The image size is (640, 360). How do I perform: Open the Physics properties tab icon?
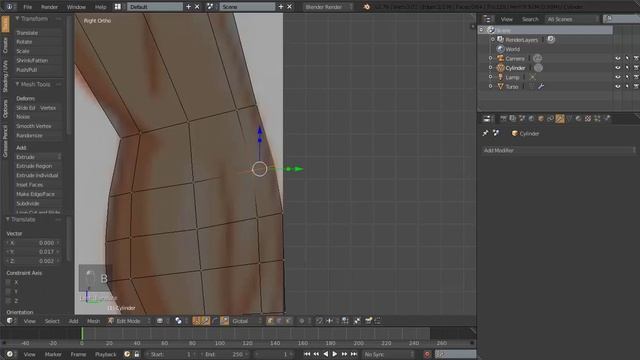click(607, 118)
